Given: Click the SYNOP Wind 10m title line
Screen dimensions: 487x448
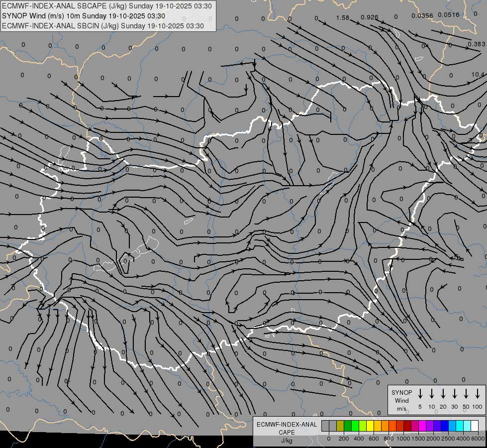Looking at the screenshot, I should tap(83, 16).
